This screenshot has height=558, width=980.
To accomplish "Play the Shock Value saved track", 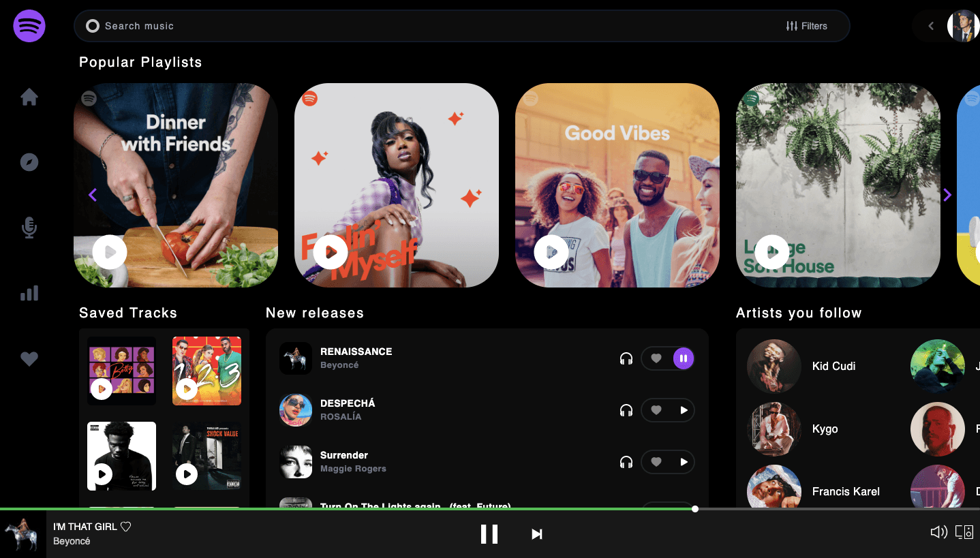I will pyautogui.click(x=187, y=474).
